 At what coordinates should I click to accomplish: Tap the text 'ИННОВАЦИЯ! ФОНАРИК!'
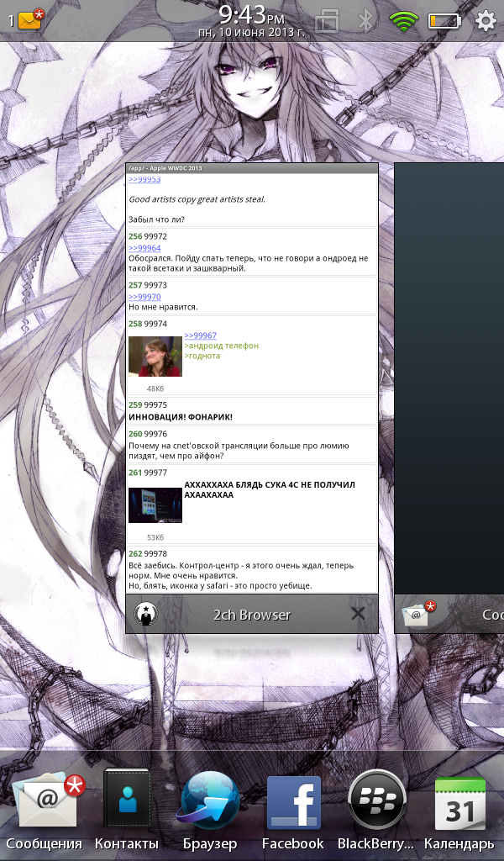coord(181,417)
